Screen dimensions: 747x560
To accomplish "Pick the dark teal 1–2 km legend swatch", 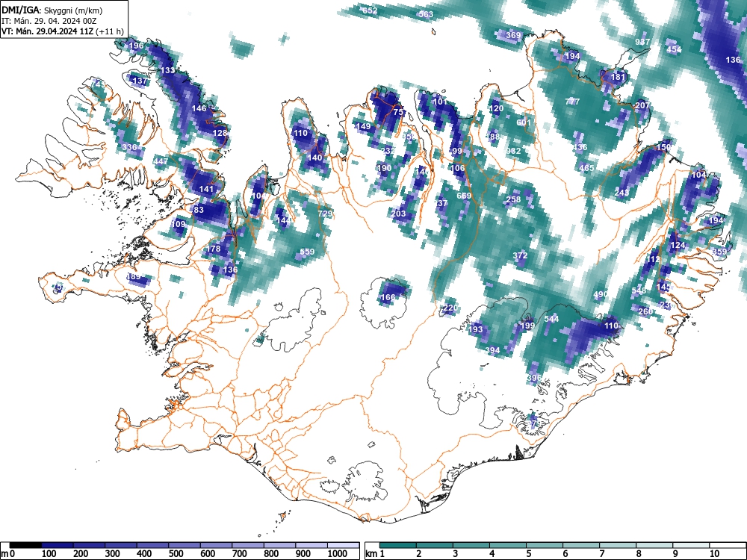I will pos(398,545).
